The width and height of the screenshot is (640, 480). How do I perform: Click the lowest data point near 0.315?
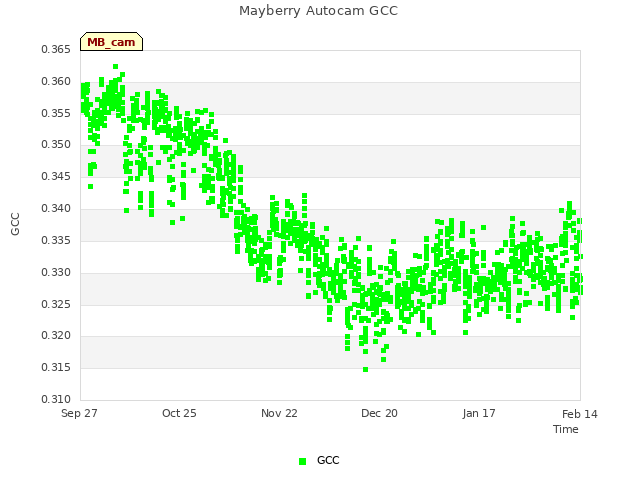[x=365, y=369]
